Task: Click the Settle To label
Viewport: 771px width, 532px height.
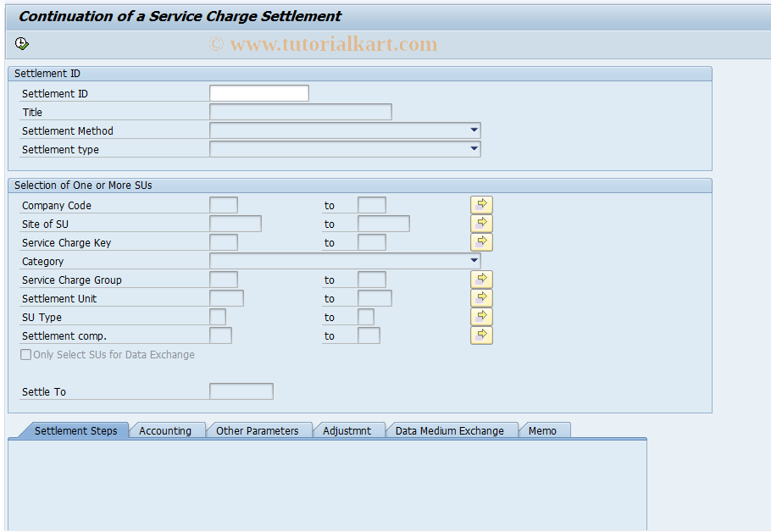Action: [x=44, y=392]
